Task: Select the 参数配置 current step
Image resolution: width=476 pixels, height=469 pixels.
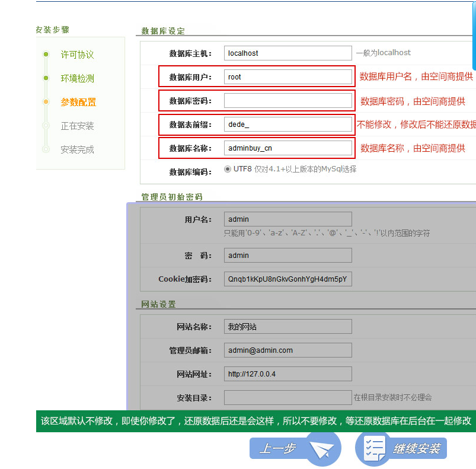Action: point(78,102)
